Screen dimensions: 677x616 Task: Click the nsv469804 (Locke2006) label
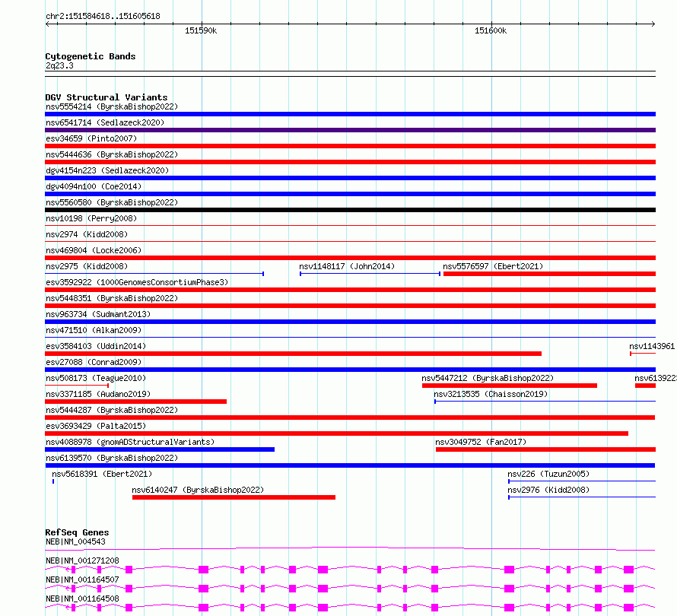click(x=94, y=250)
